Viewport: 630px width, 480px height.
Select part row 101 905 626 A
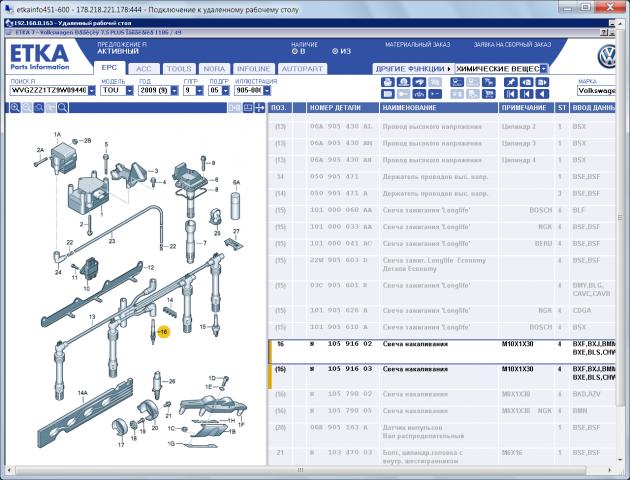coord(442,310)
